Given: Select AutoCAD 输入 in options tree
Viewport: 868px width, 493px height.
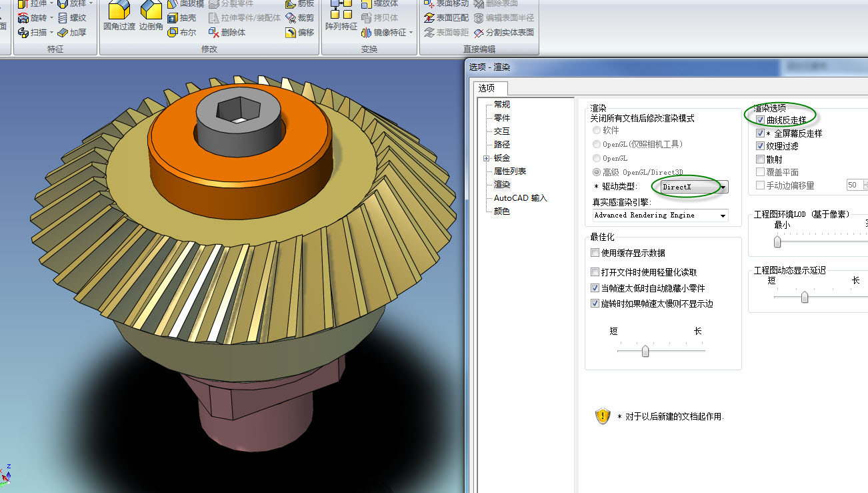Looking at the screenshot, I should click(x=520, y=198).
